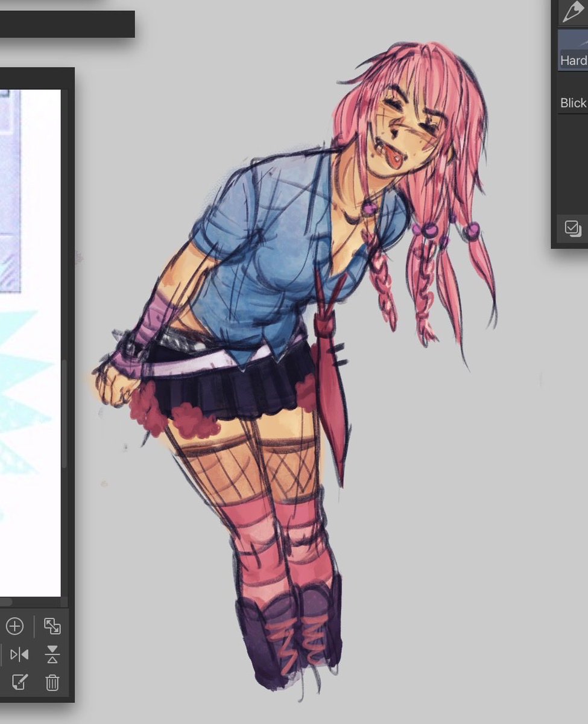Flip the sub view image vertically
The height and width of the screenshot is (724, 588).
(x=52, y=654)
